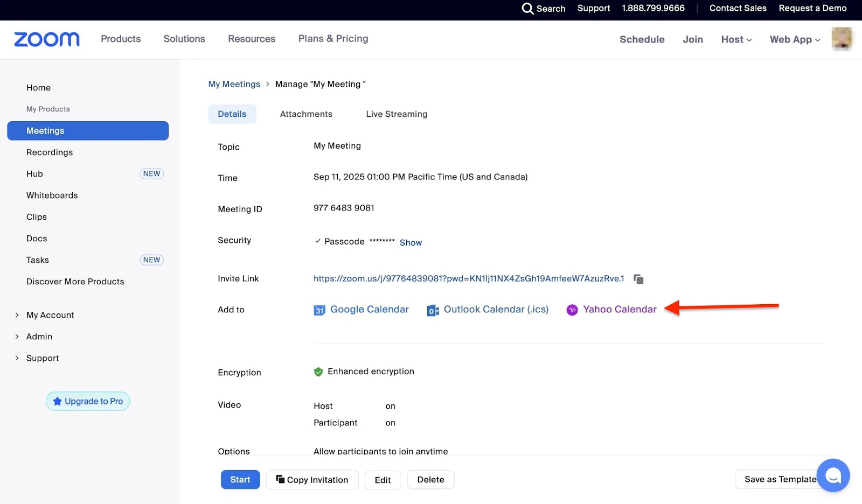Click Contact Sales
Viewport: 862px width, 504px height.
[738, 8]
